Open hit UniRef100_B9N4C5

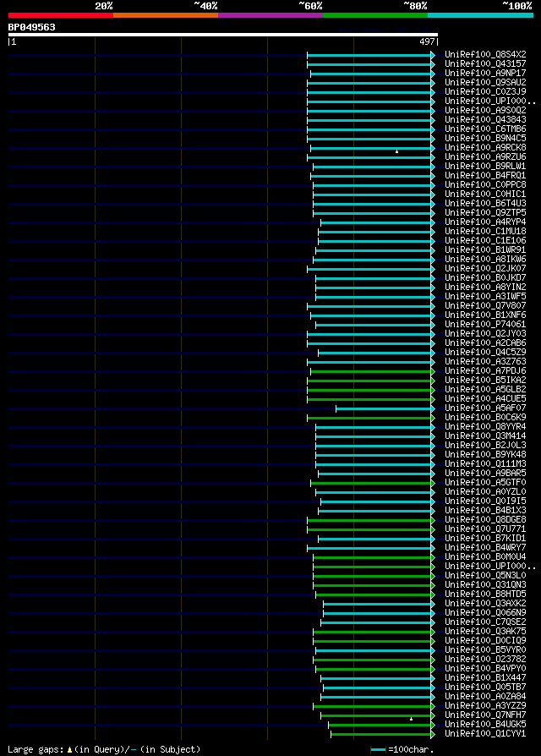tap(485, 139)
